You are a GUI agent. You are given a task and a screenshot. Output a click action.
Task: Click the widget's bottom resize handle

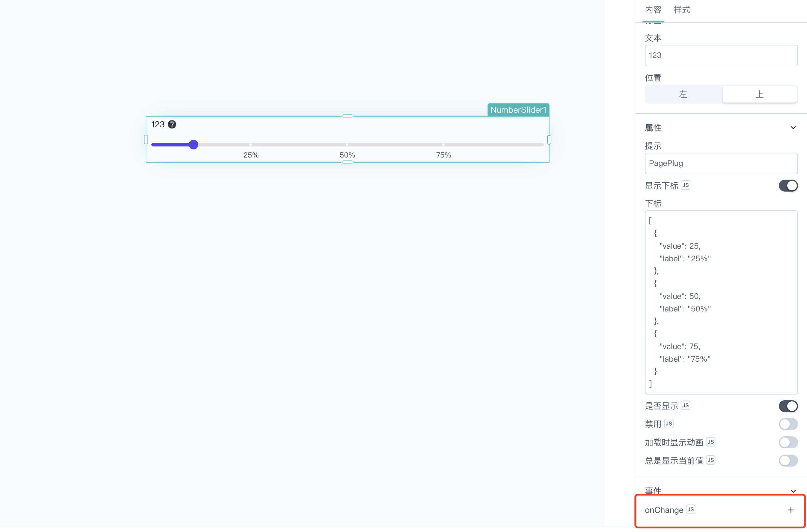click(347, 162)
